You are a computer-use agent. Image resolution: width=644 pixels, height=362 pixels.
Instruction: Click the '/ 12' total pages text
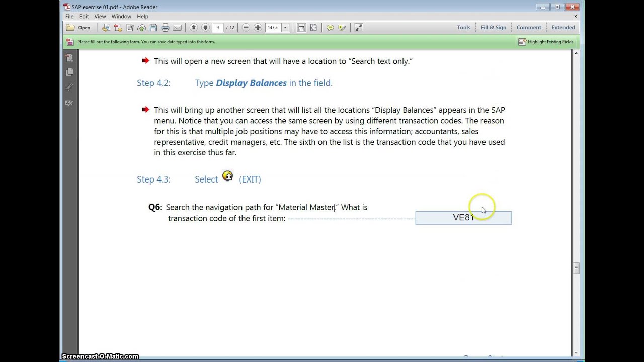click(x=230, y=28)
